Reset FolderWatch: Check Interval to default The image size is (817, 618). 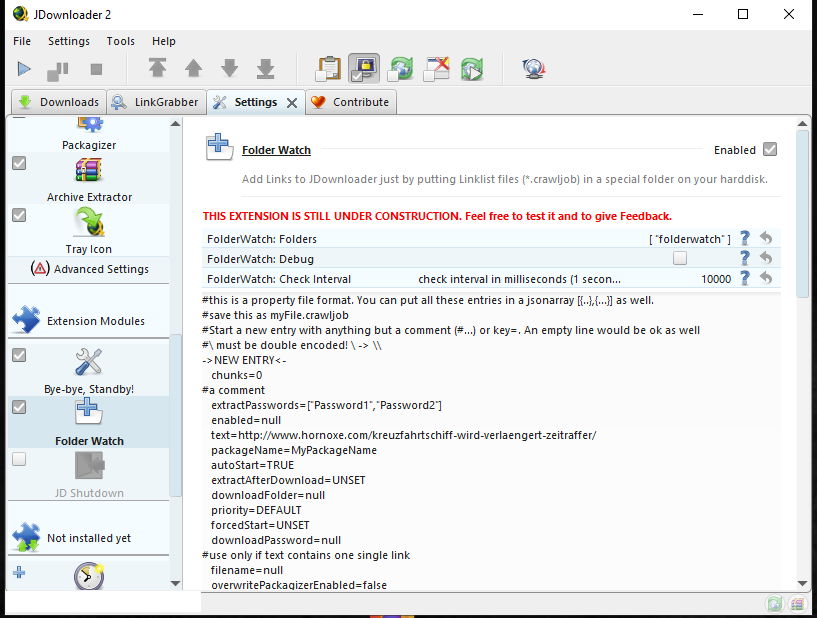pyautogui.click(x=766, y=278)
